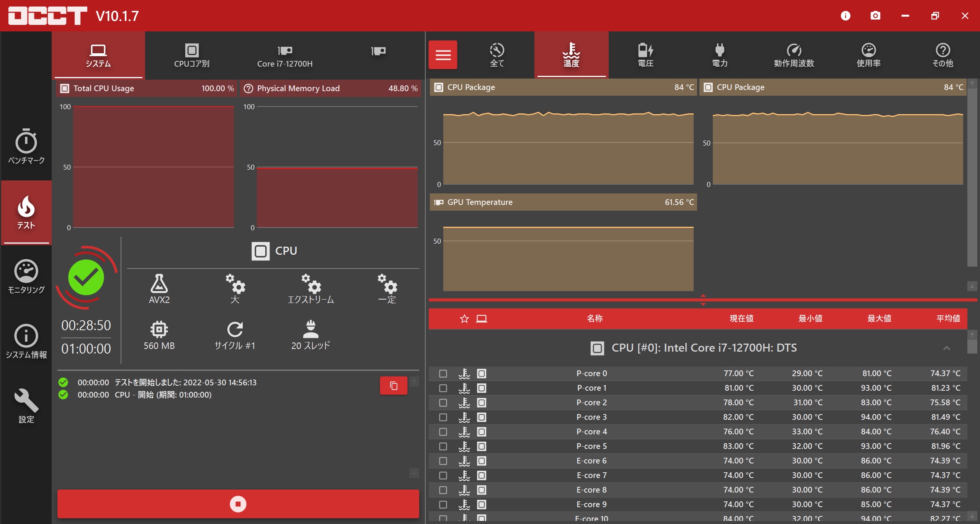
Task: Toggle the E-core 7 checkbox
Action: pyautogui.click(x=443, y=475)
